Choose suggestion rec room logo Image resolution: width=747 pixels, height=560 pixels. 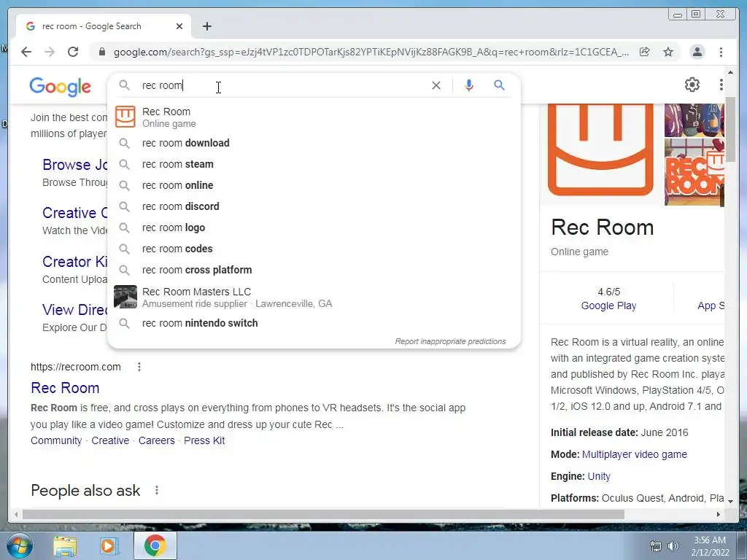(314, 227)
